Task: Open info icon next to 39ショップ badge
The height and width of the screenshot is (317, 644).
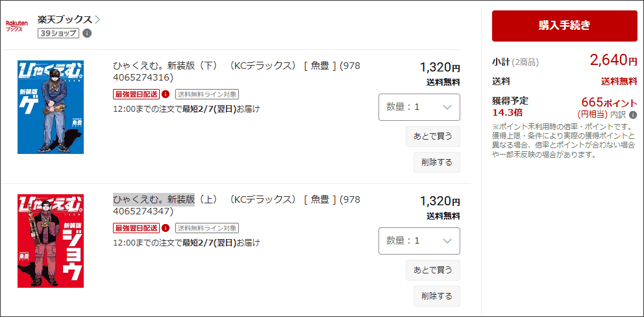Action: [x=87, y=33]
